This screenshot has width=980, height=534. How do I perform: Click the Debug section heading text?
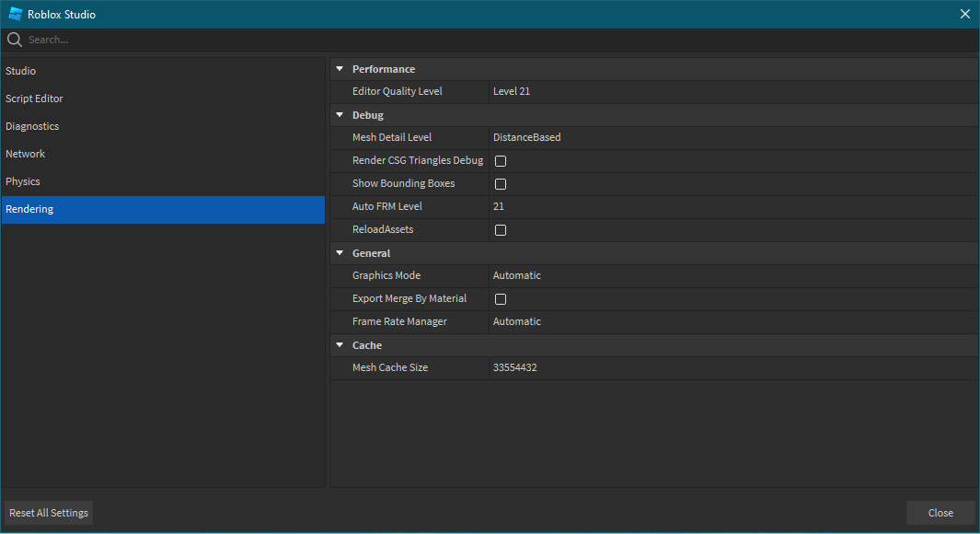click(x=368, y=116)
